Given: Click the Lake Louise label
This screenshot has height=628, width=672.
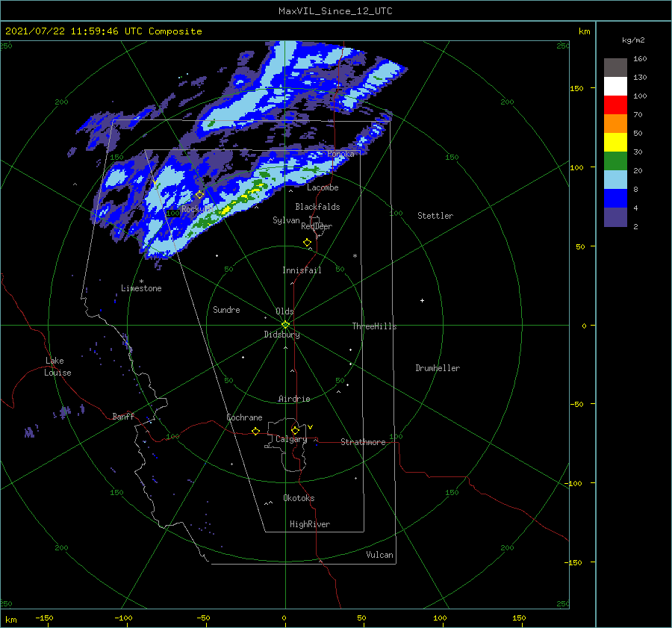Looking at the screenshot, I should [57, 367].
